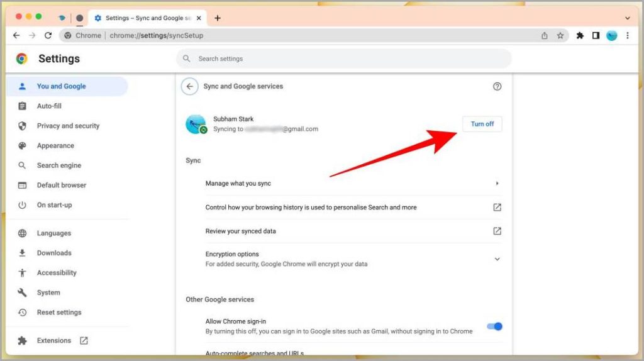The height and width of the screenshot is (361, 644).
Task: Open a new tab with plus button
Action: point(217,18)
